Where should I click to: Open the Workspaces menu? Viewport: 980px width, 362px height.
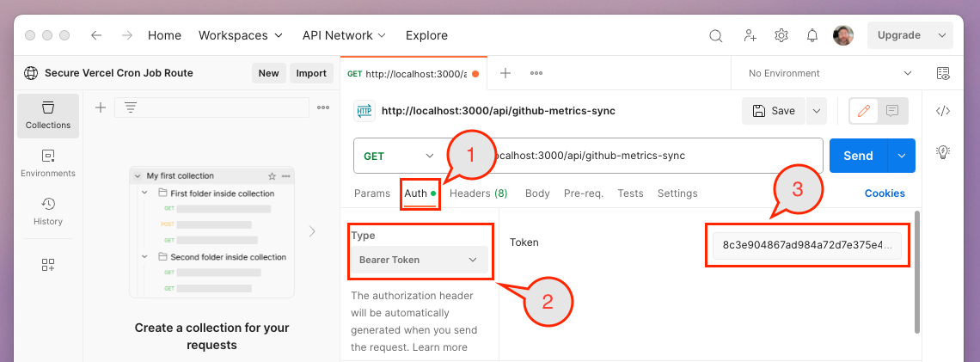click(240, 36)
